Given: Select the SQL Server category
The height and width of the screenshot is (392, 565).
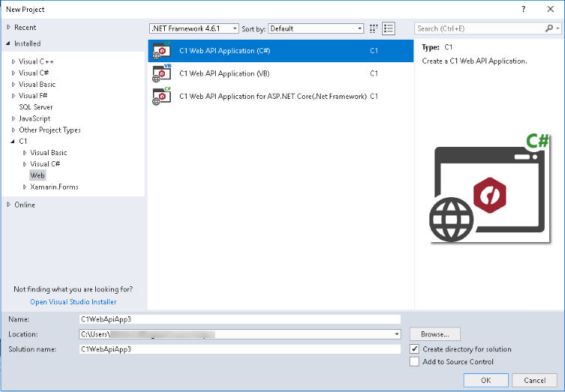Looking at the screenshot, I should (35, 107).
